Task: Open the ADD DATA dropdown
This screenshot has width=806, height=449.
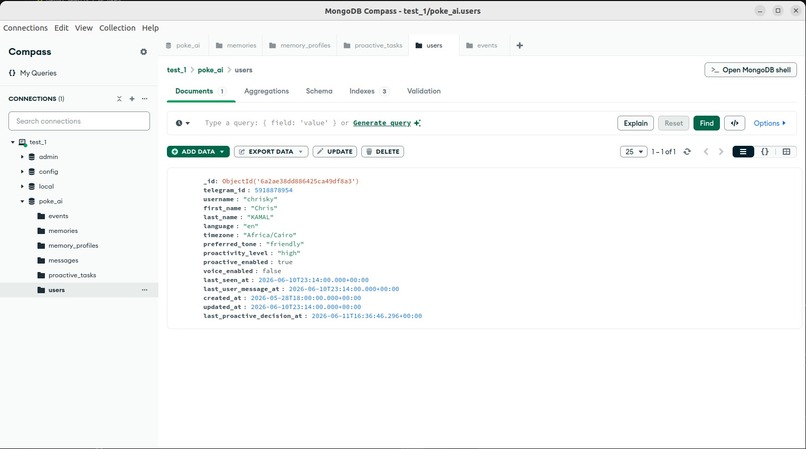Action: (x=198, y=152)
